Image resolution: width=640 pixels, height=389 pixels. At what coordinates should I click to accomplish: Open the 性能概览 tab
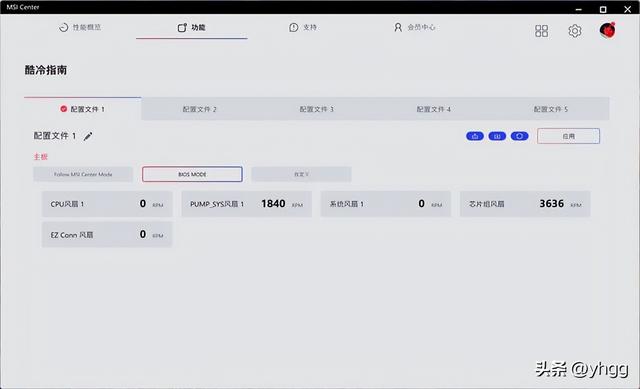(x=80, y=27)
